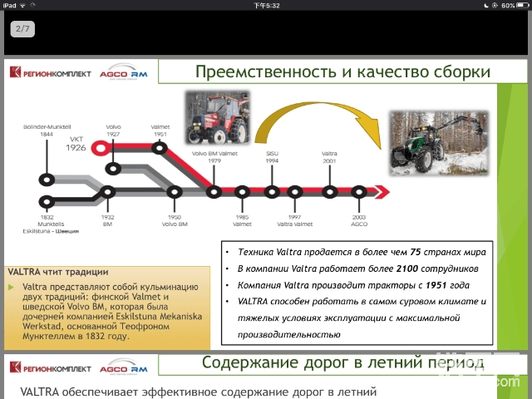Click the 2003 AGCO timeline node
Image resolution: width=532 pixels, height=399 pixels.
point(359,192)
